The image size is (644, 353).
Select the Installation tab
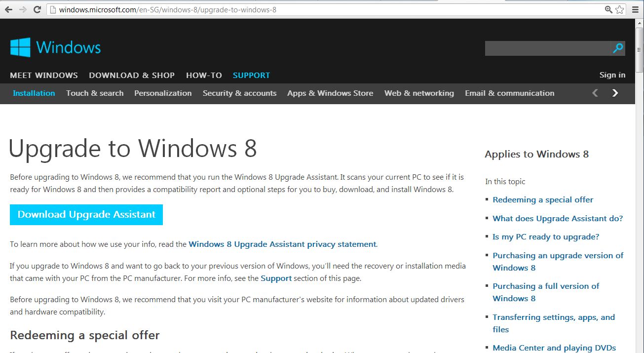[x=34, y=93]
